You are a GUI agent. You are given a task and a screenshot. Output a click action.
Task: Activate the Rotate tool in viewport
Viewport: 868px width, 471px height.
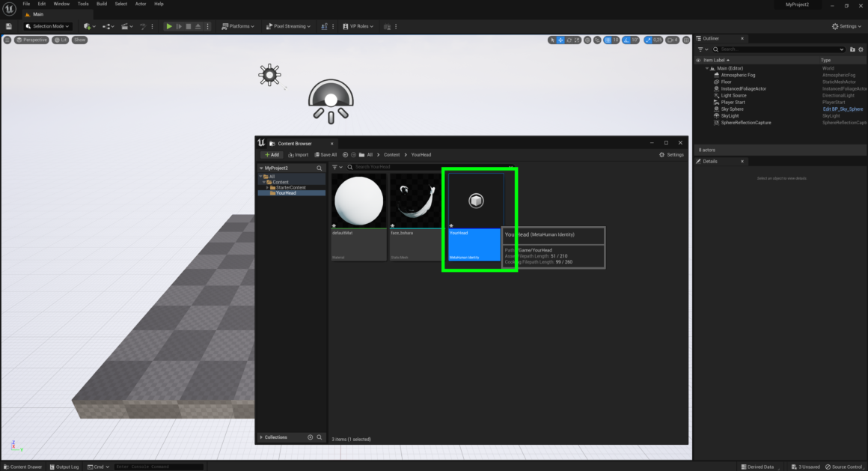569,40
